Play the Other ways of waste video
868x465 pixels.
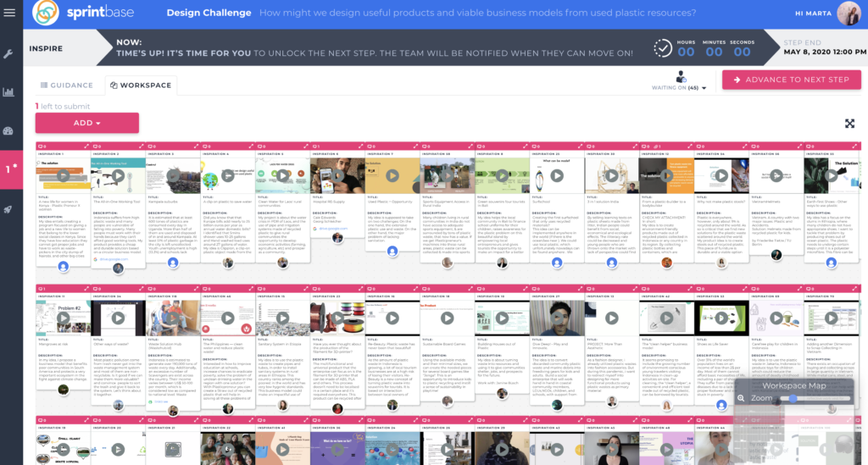coord(118,318)
